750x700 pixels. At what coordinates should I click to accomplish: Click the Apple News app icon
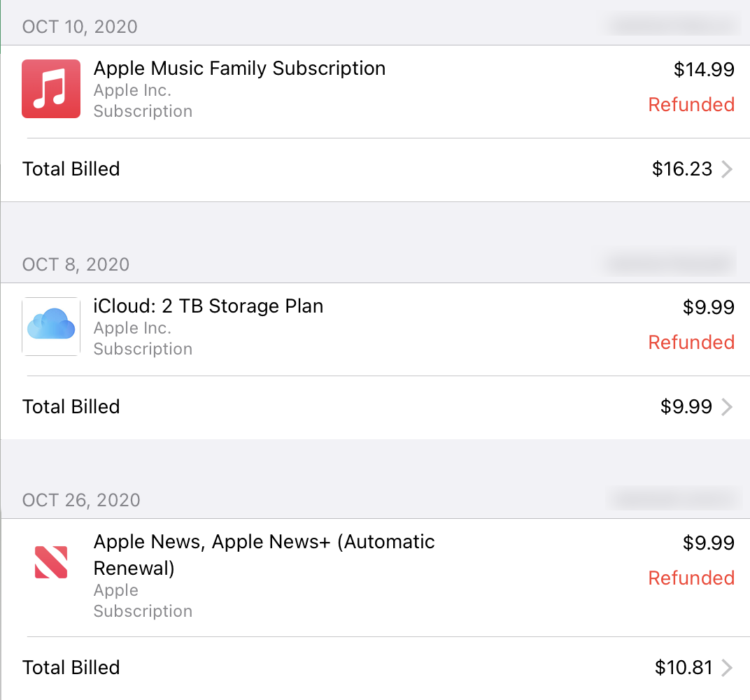[51, 562]
